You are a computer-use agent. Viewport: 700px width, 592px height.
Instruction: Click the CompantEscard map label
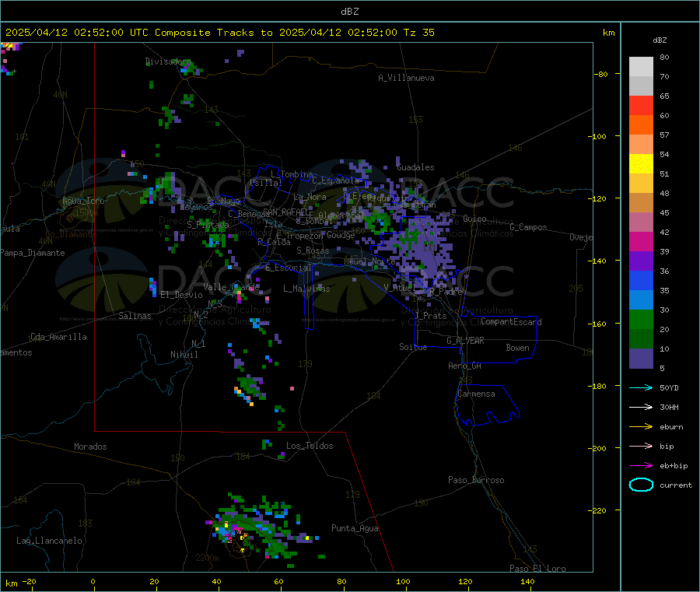coord(511,322)
